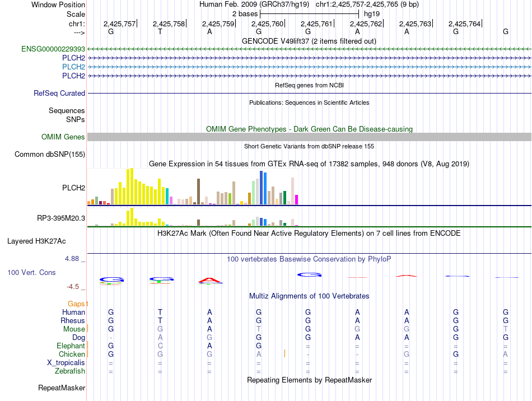The image size is (532, 401).
Task: Click the Chicken species row label
Action: (72, 354)
